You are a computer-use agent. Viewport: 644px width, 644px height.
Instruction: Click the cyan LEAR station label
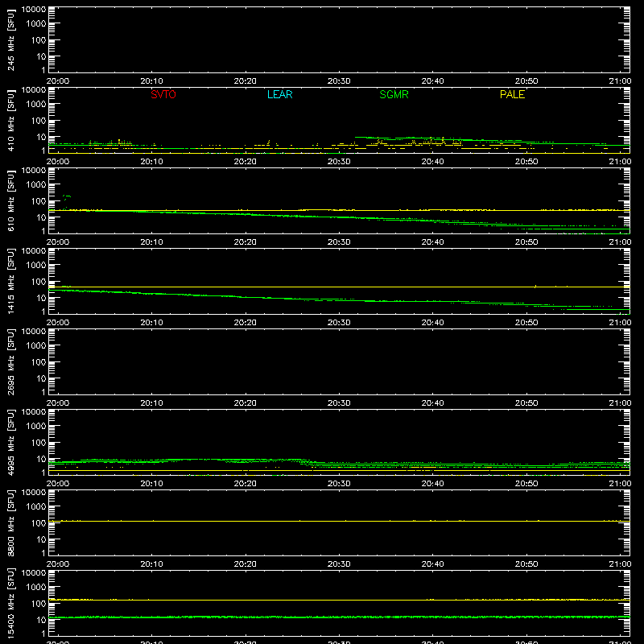[x=279, y=94]
